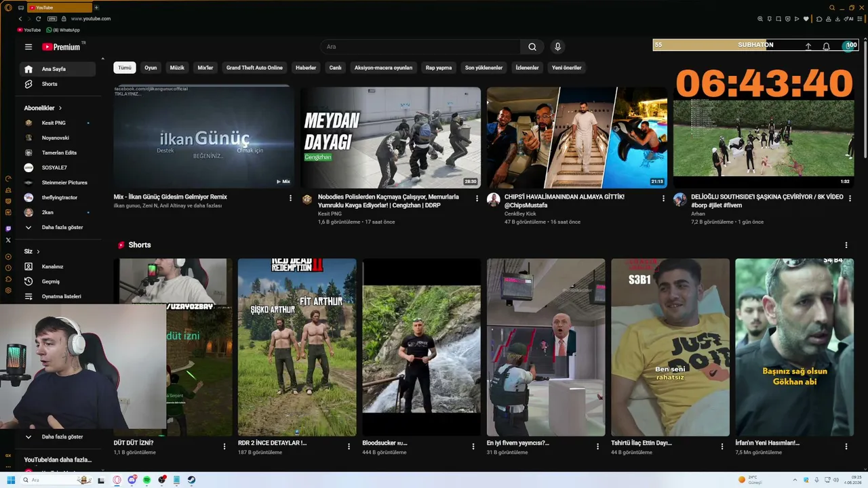Open Opera GX from the taskbar
The image size is (868, 488).
117,480
